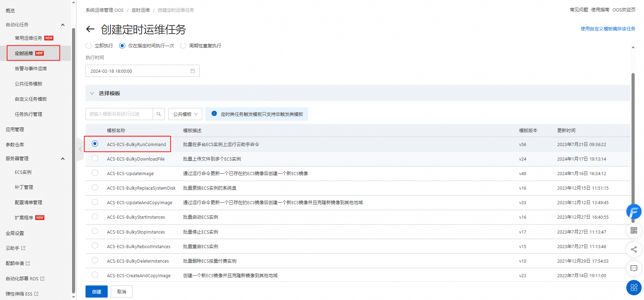644x300 pixels.
Task: Select ACS-ECS-UpdateAndCopyImage template radio
Action: [x=95, y=202]
